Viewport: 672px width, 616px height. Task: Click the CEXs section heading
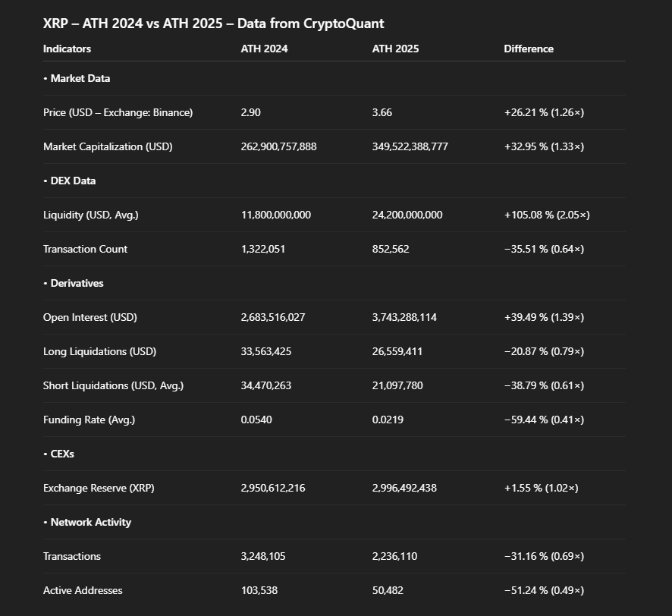(x=62, y=454)
